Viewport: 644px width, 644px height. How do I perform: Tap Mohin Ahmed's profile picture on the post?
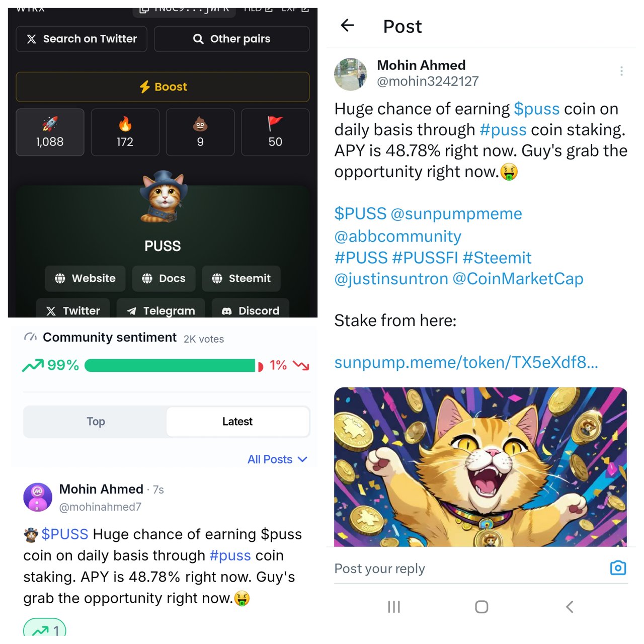pyautogui.click(x=351, y=74)
